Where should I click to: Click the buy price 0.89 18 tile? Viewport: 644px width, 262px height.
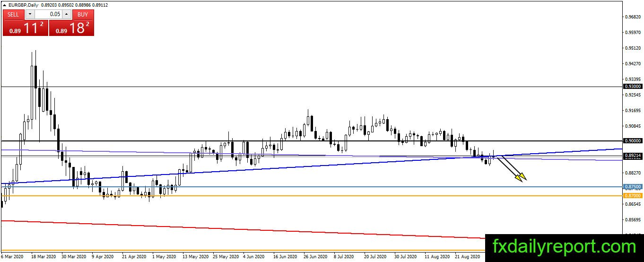click(71, 28)
